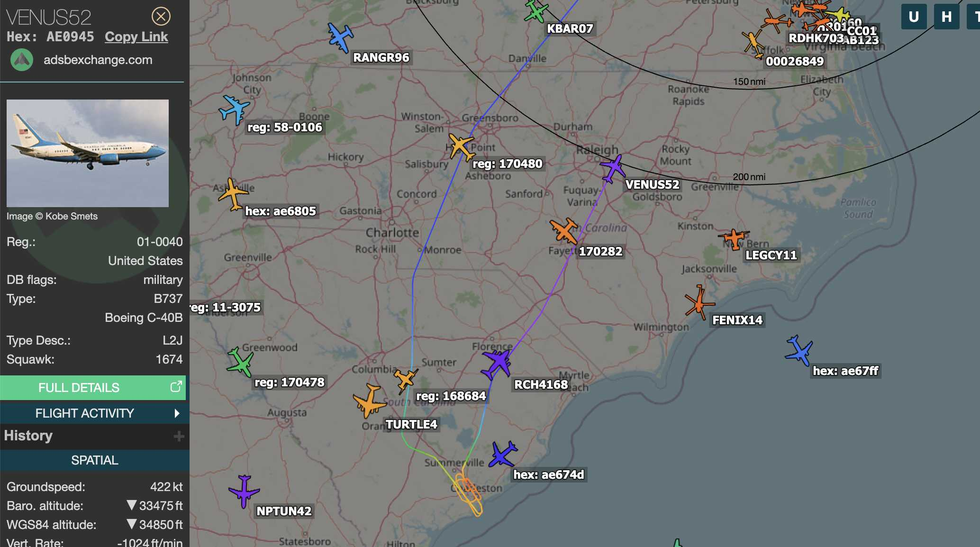
Task: Select the LEGCY11 aircraft icon
Action: (x=734, y=238)
